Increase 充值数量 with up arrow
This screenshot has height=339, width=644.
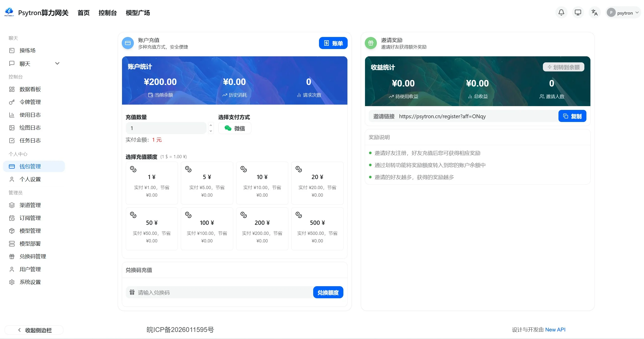(x=211, y=125)
